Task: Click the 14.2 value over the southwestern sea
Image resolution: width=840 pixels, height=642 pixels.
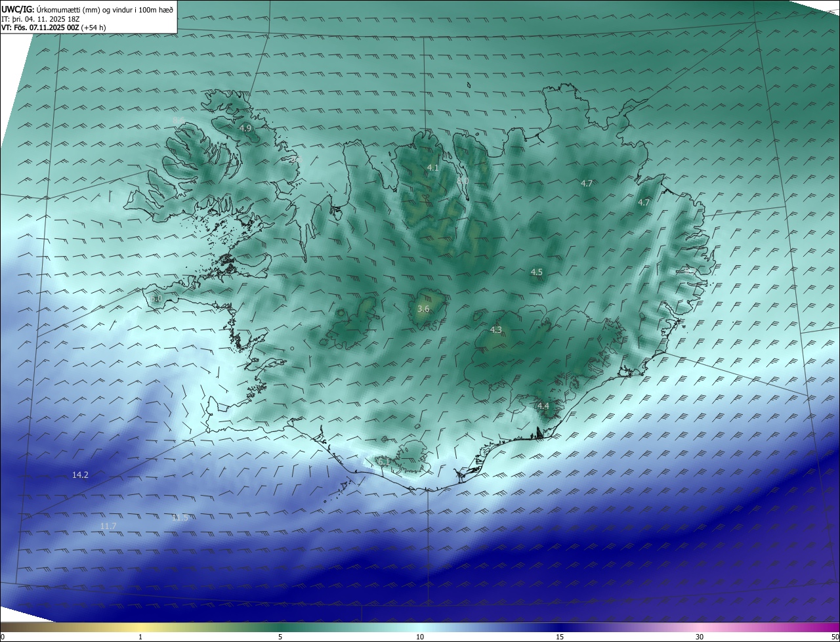Action: (80, 475)
